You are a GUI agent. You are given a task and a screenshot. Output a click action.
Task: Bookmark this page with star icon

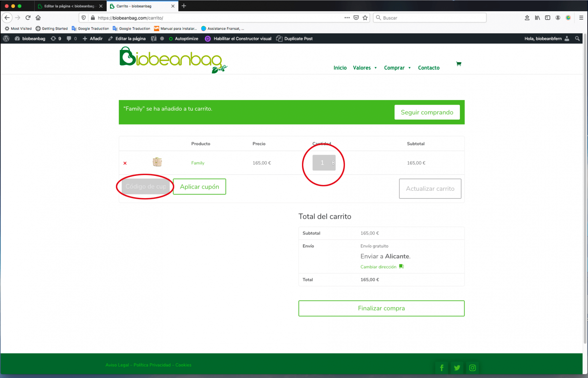pyautogui.click(x=365, y=17)
